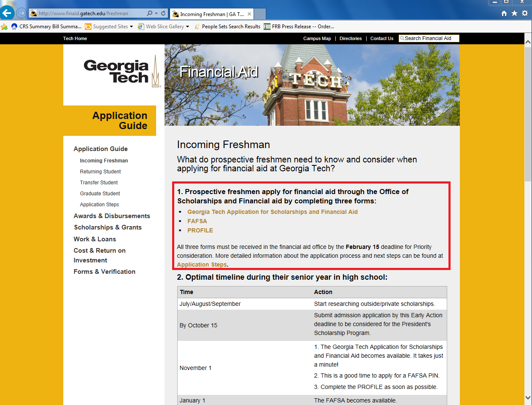Open Work & Loans section
The height and width of the screenshot is (405, 532).
95,239
